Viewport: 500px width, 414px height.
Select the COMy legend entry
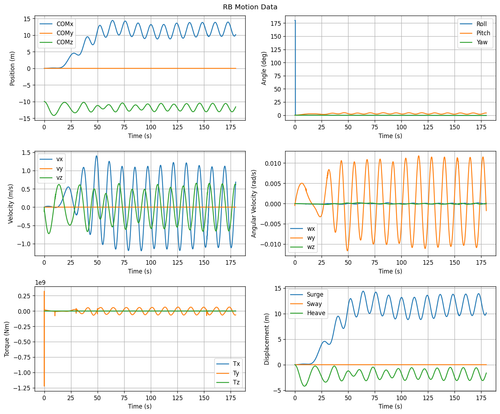point(56,33)
